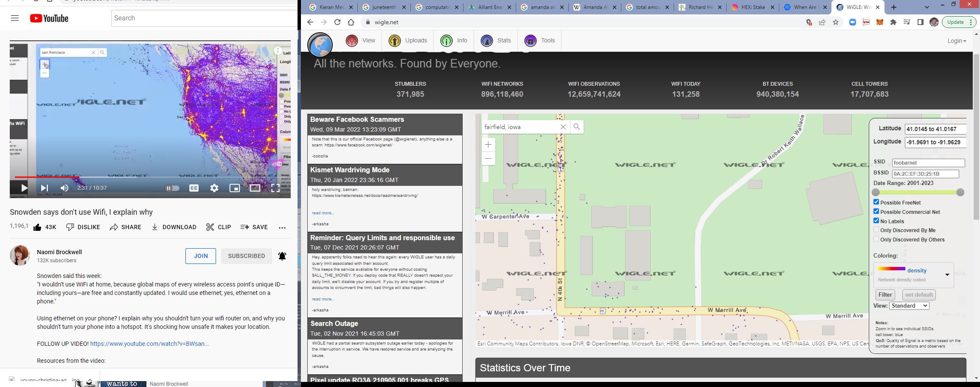Reload the wigle.net page
The height and width of the screenshot is (387, 980).
[x=337, y=22]
